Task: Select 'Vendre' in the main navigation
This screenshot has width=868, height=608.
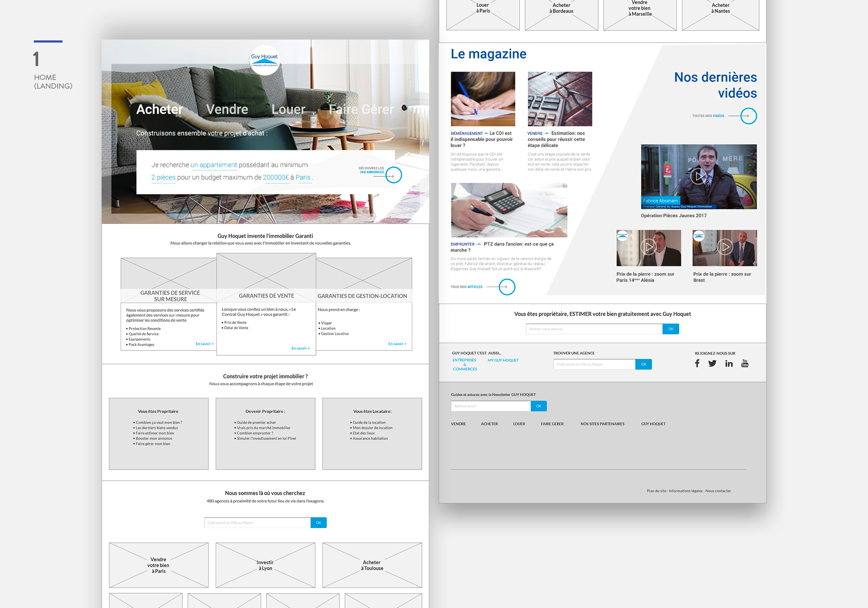Action: [x=227, y=109]
